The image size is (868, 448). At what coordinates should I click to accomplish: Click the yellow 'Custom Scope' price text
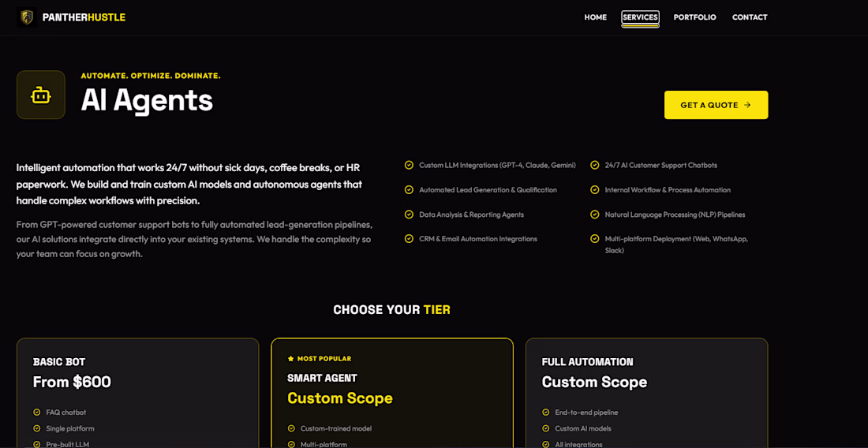pyautogui.click(x=340, y=398)
